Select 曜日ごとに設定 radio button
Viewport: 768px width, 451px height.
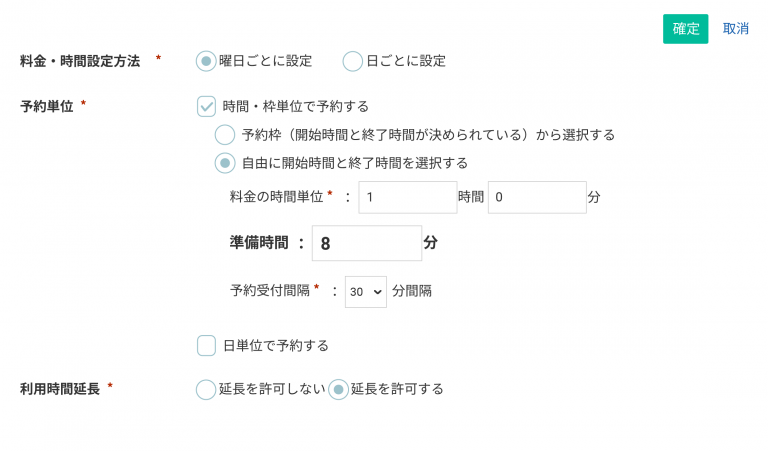pos(206,61)
